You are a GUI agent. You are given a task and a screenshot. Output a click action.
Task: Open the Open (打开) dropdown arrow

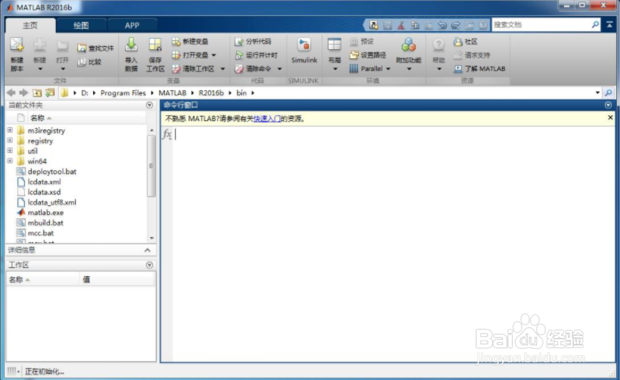point(62,69)
